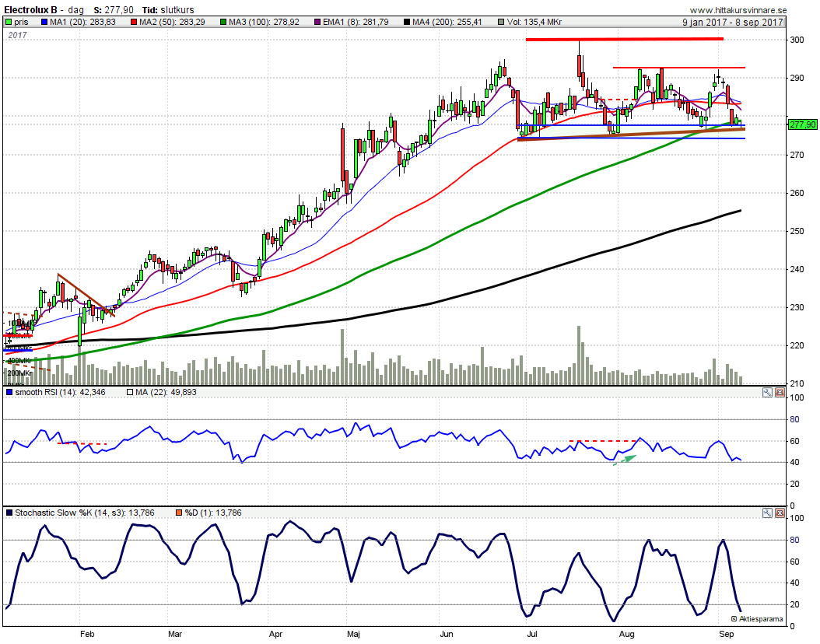Click the 'MA (22): 49,893' label
The image size is (820, 644).
pos(166,392)
